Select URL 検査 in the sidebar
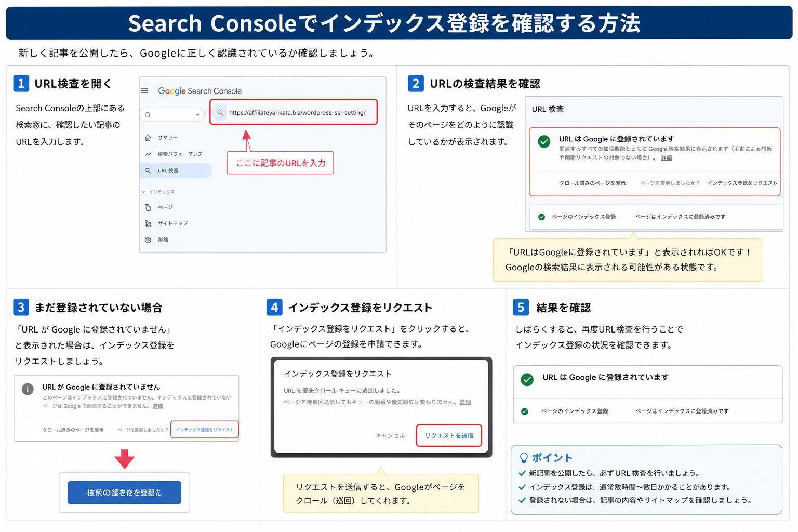 [x=176, y=171]
